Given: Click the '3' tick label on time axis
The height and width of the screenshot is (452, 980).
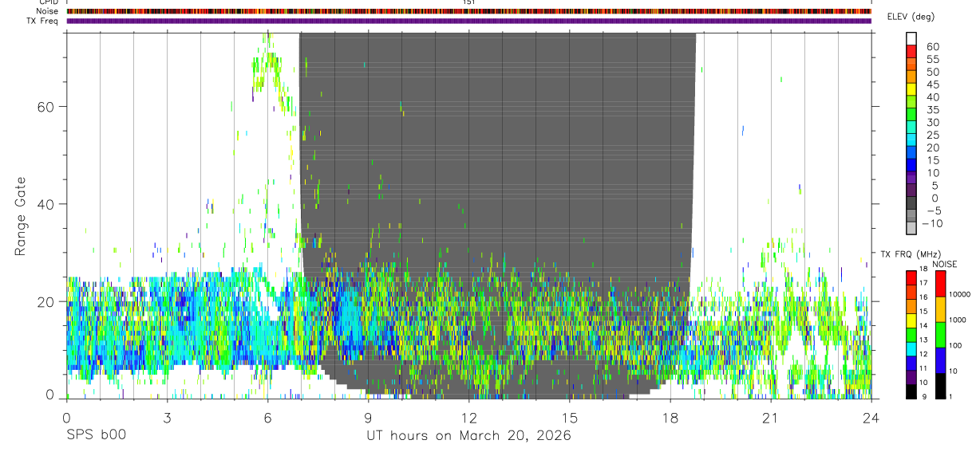Looking at the screenshot, I should coord(167,418).
